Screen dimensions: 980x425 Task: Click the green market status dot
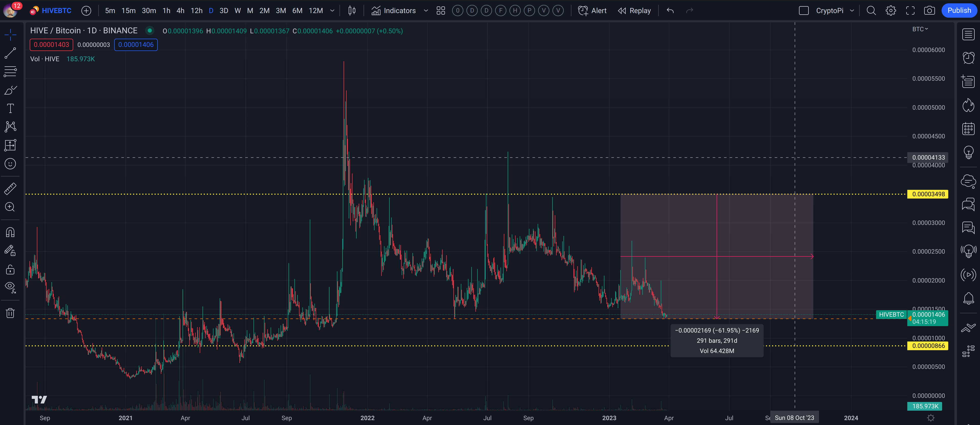(150, 30)
